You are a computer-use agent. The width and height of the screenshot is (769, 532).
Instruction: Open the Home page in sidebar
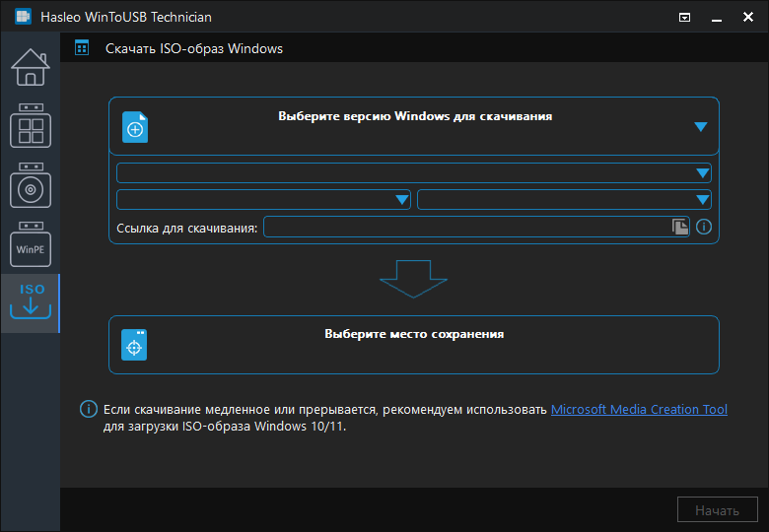(x=31, y=67)
